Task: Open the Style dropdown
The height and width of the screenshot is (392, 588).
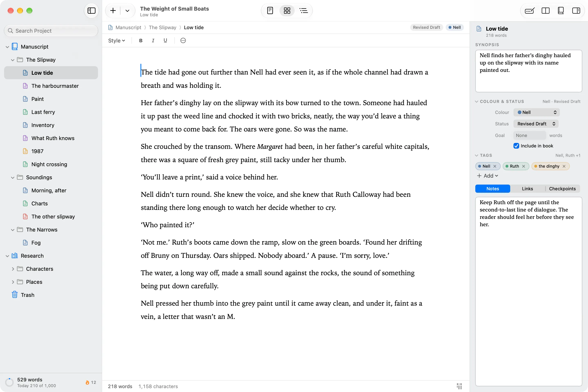Action: 117,40
